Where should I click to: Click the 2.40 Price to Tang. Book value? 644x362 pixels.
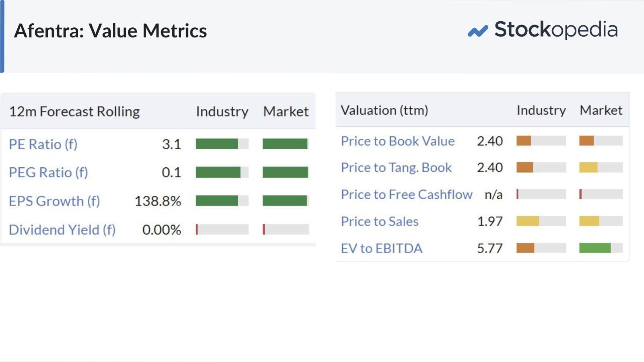[490, 168]
